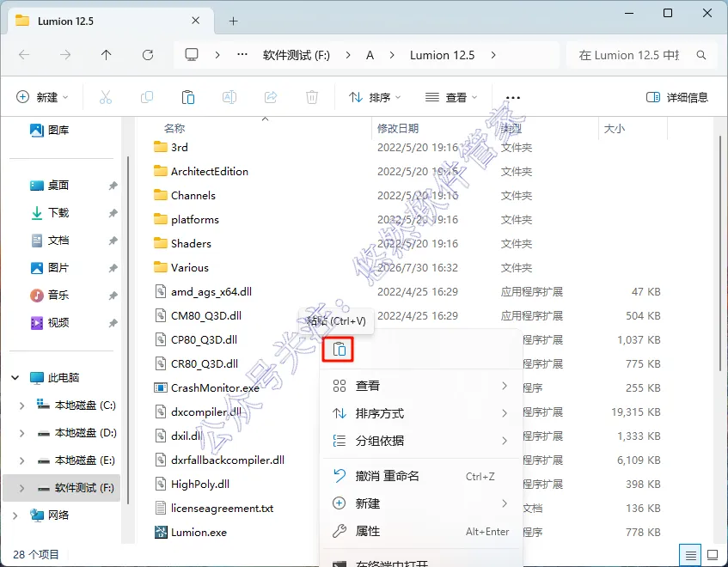Select the ArchitectEdition folder
728x567 pixels.
pos(201,171)
